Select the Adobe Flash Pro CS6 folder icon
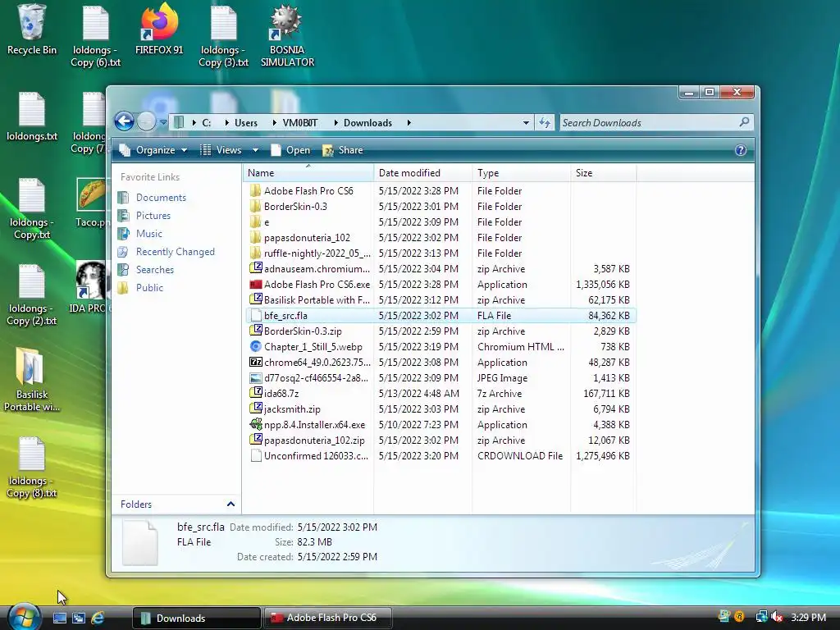The height and width of the screenshot is (630, 840). (256, 190)
